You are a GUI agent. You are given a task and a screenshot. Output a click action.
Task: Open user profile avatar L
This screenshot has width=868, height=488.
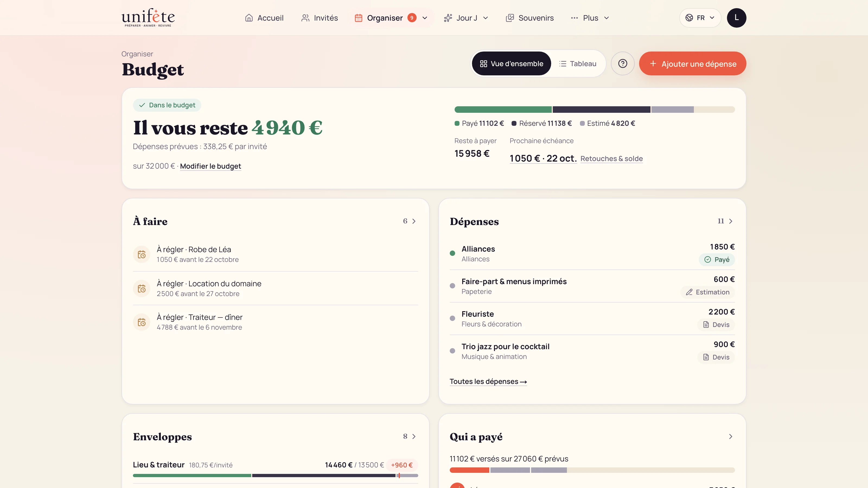pyautogui.click(x=736, y=18)
